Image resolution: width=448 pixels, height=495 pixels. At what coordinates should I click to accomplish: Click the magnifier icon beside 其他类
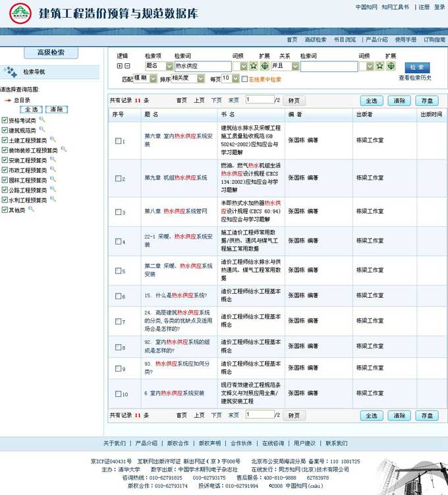pyautogui.click(x=31, y=210)
